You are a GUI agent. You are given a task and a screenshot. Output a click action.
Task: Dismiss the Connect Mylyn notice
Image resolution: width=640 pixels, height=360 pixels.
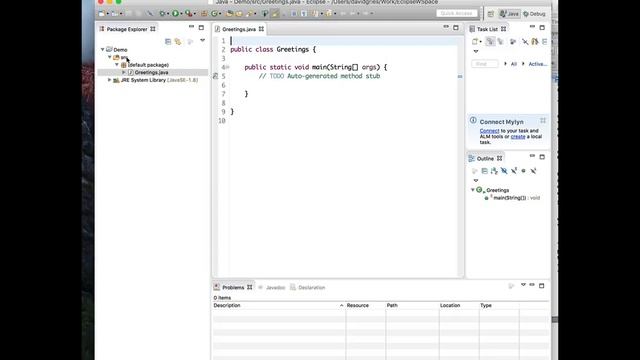543,120
